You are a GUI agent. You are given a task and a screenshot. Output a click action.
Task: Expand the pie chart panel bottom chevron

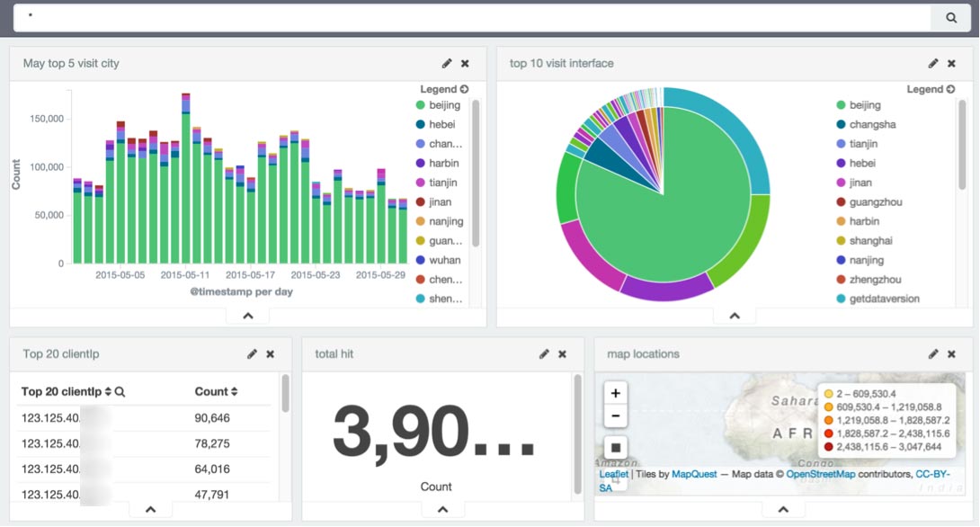[735, 316]
